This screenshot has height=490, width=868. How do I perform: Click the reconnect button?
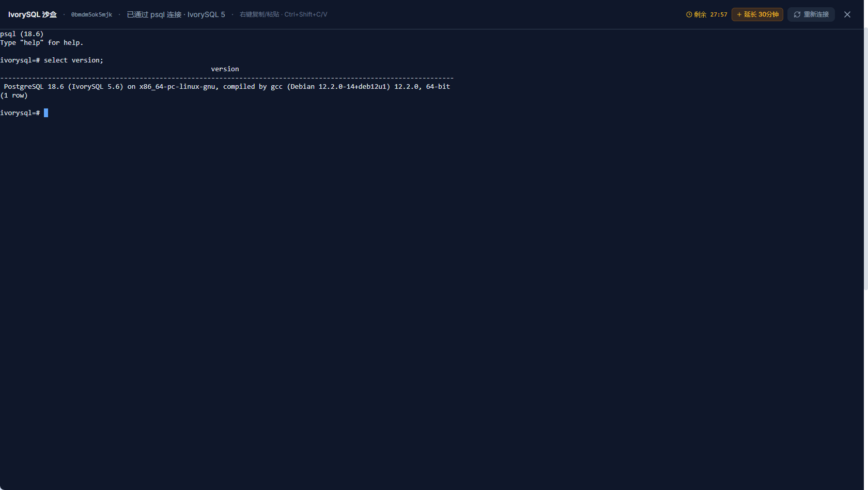[811, 14]
